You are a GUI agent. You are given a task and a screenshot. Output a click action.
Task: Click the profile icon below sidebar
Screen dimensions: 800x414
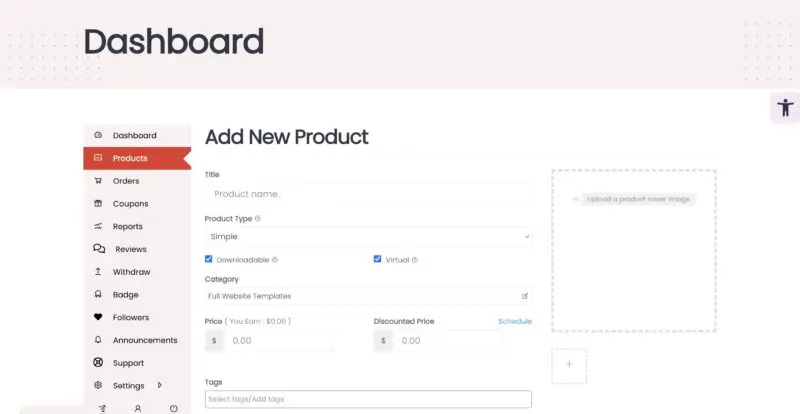(x=137, y=408)
